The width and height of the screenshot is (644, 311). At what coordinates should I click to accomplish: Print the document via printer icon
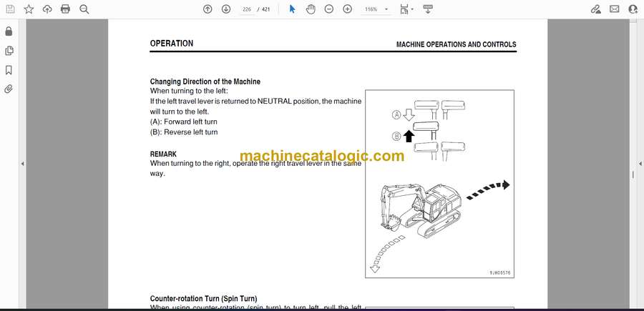(x=65, y=9)
